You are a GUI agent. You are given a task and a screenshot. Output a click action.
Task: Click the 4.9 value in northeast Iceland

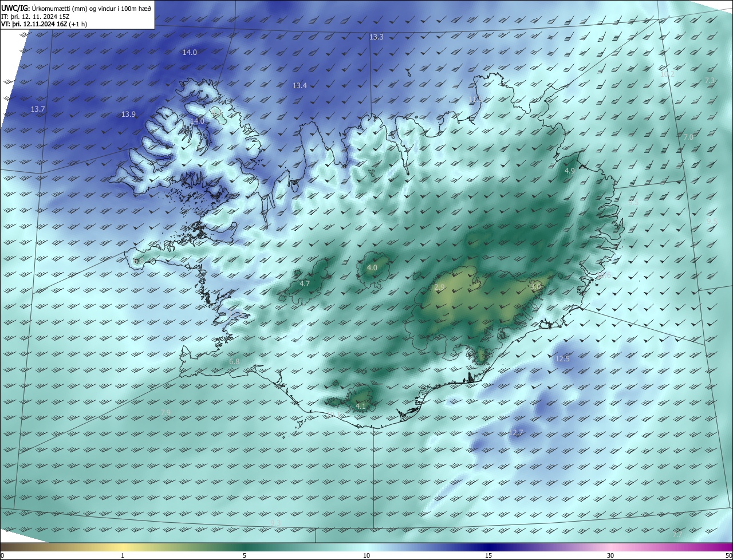[x=569, y=171]
